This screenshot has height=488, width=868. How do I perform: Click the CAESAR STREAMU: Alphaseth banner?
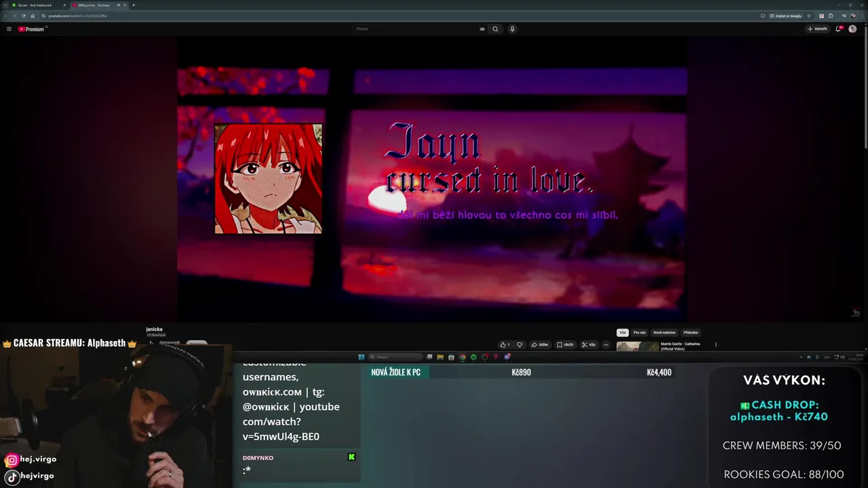coord(69,343)
